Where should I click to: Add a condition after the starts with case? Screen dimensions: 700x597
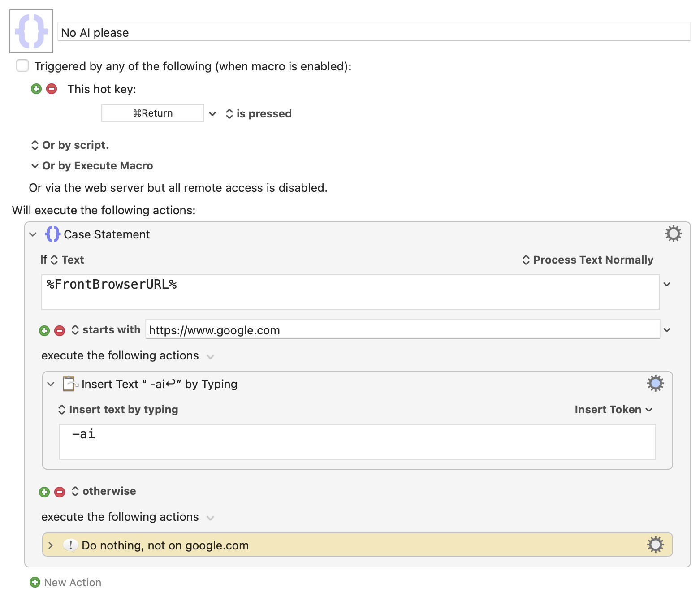[44, 331]
